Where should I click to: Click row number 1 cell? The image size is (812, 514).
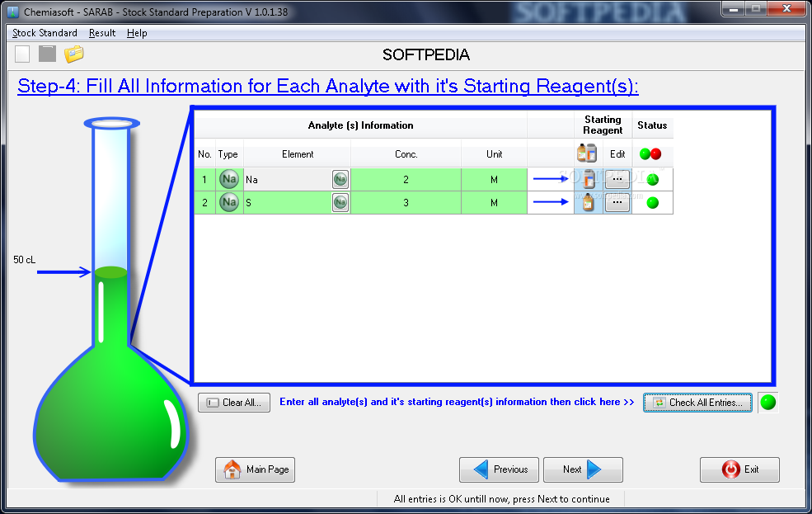(204, 179)
